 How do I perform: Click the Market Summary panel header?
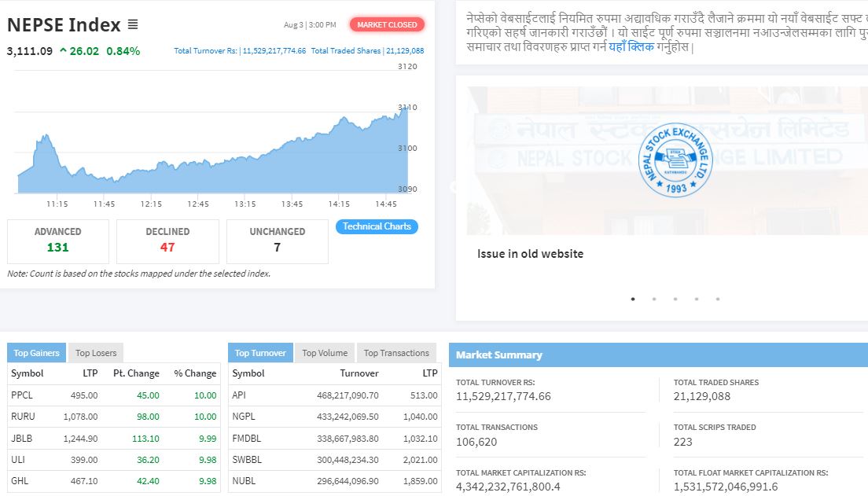[x=658, y=355]
